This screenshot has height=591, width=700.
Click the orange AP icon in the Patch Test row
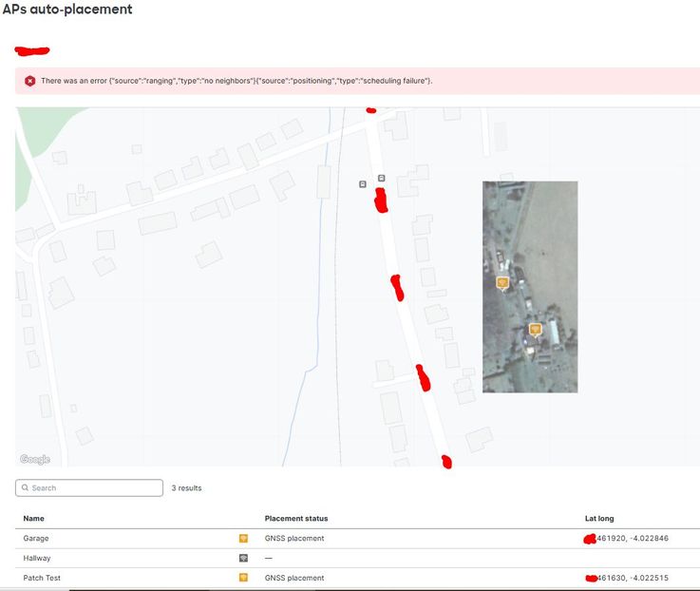click(243, 578)
